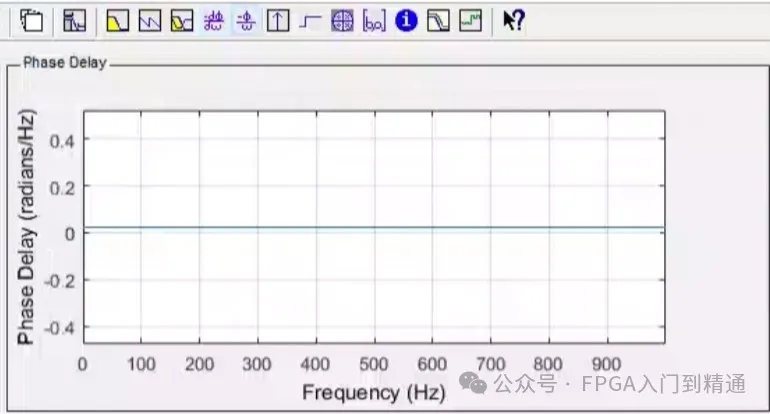Viewport: 770px width, 414px height.
Task: Open the Pole/Zero plot
Action: click(x=342, y=20)
